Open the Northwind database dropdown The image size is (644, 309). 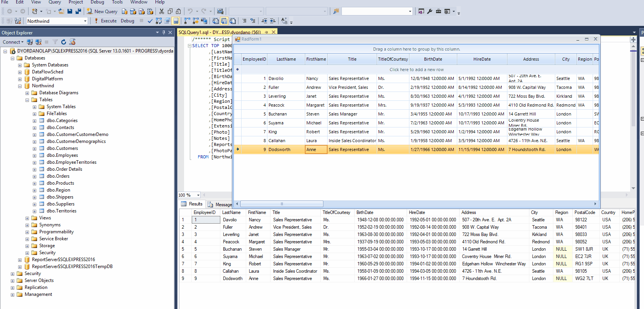[85, 21]
